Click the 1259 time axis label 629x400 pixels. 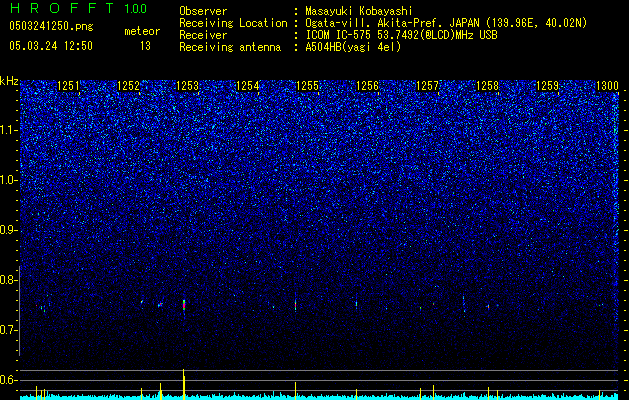547,85
